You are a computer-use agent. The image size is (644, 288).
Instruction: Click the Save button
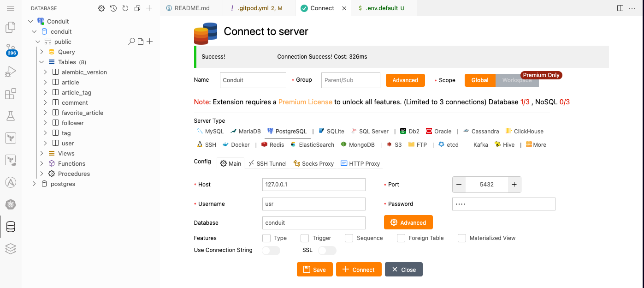pyautogui.click(x=314, y=270)
